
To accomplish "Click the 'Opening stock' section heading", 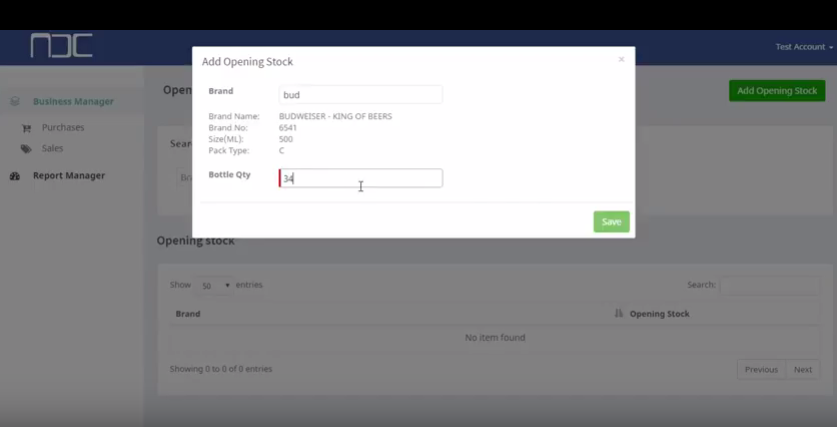I will 195,241.
